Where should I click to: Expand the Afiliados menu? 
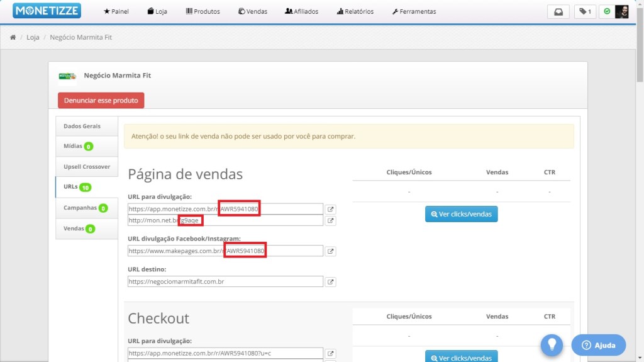tap(301, 11)
